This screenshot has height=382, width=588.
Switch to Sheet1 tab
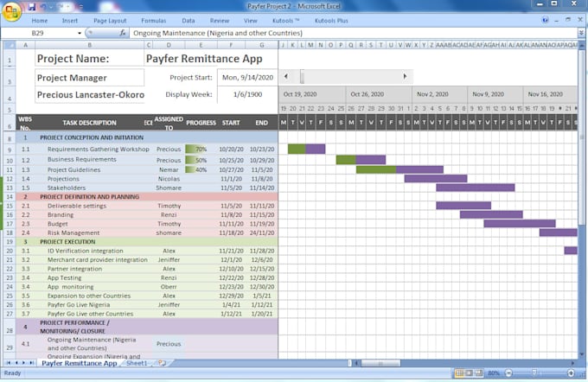coord(137,363)
